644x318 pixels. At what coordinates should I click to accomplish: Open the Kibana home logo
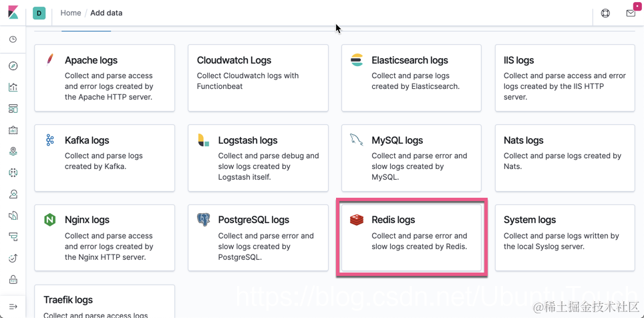coord(13,13)
